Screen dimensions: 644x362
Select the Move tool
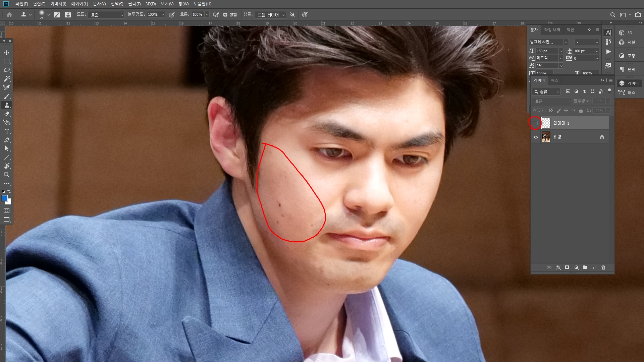point(7,53)
